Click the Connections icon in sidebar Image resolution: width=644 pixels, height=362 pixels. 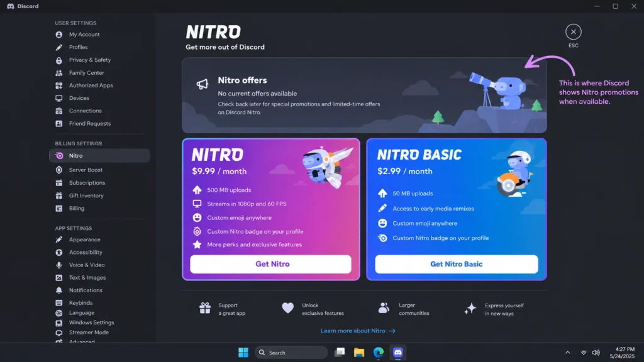[x=59, y=111]
